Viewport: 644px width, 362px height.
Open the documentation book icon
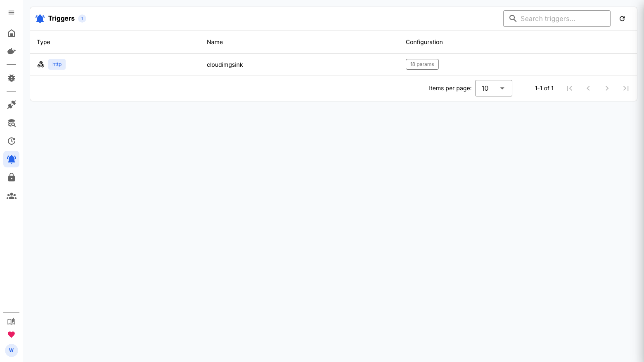[x=12, y=322]
